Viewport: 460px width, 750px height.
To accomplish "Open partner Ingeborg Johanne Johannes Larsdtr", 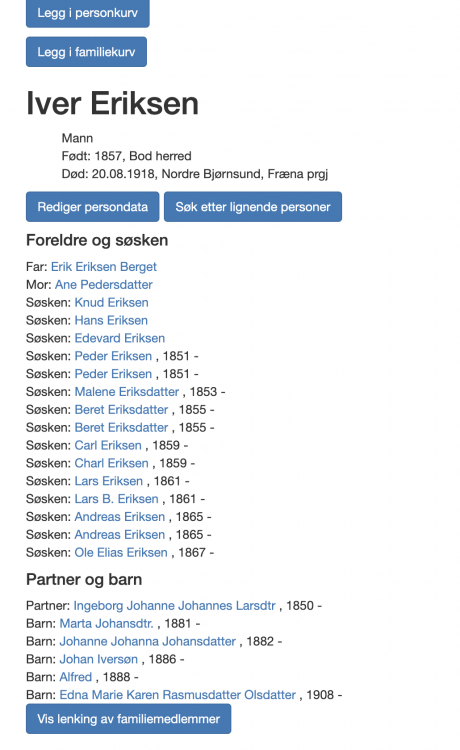I will [x=175, y=606].
